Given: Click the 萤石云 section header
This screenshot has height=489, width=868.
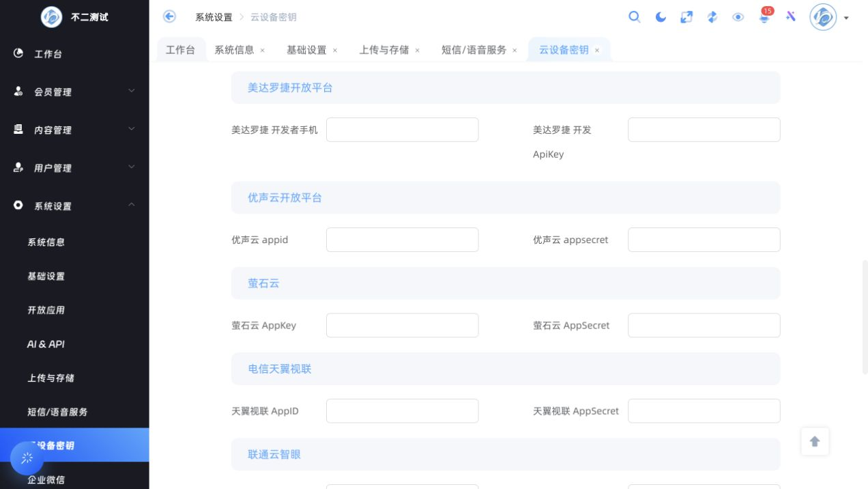Looking at the screenshot, I should [506, 283].
